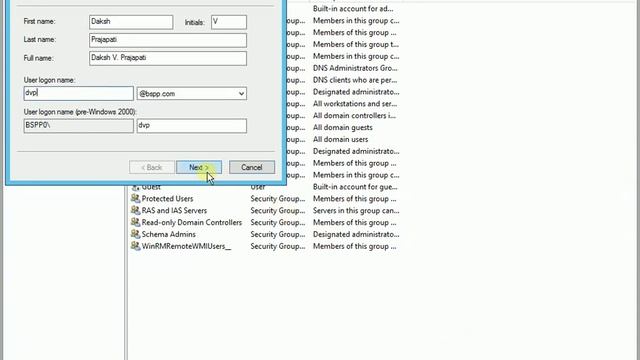Click WinRMRemoteWMIUsers__ description text
The height and width of the screenshot is (360, 640).
coord(354,246)
